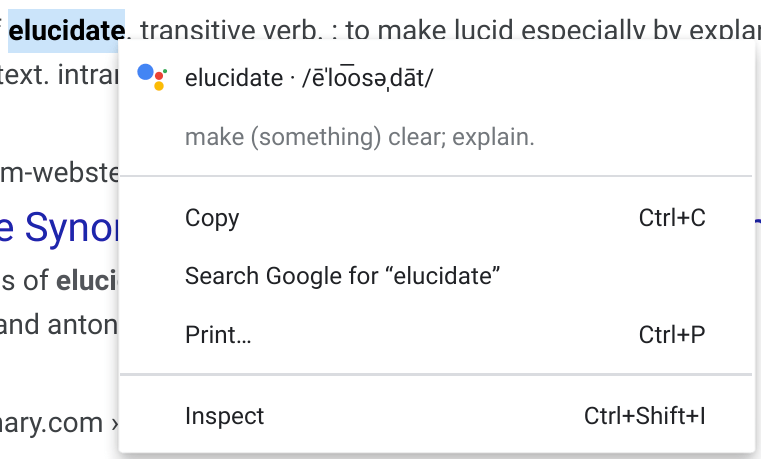Click the "text. intran" snippet line
This screenshot has width=761, height=459.
[x=60, y=74]
